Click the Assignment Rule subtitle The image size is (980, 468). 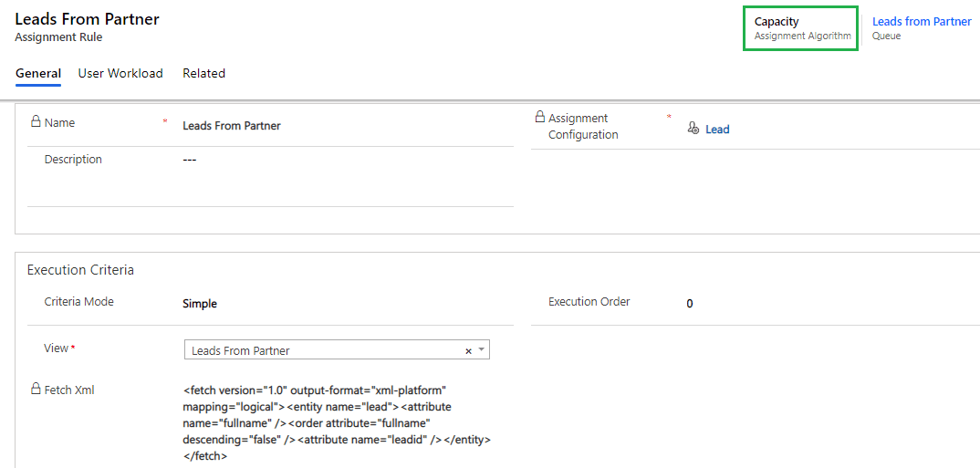58,36
